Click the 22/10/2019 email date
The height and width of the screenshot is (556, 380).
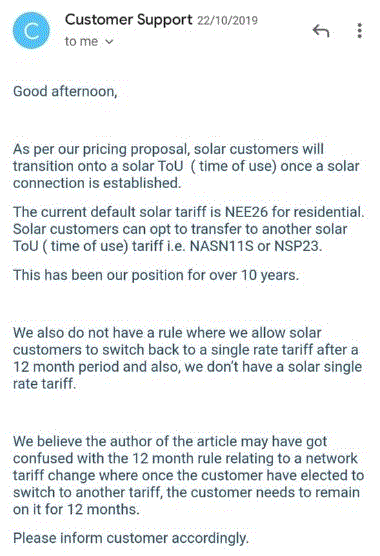pos(227,21)
